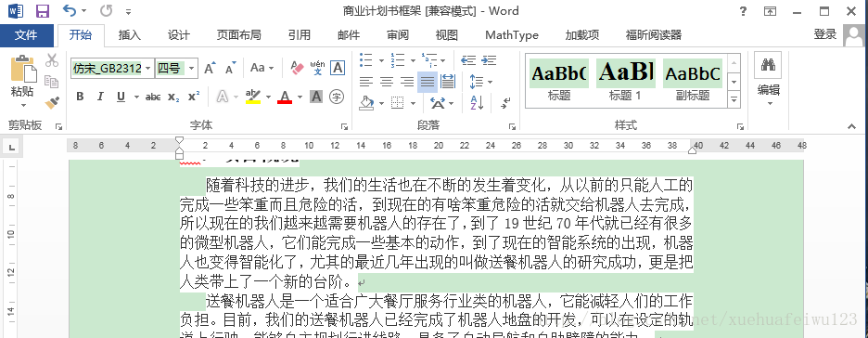
Task: Open the 引用 tab
Action: click(299, 35)
